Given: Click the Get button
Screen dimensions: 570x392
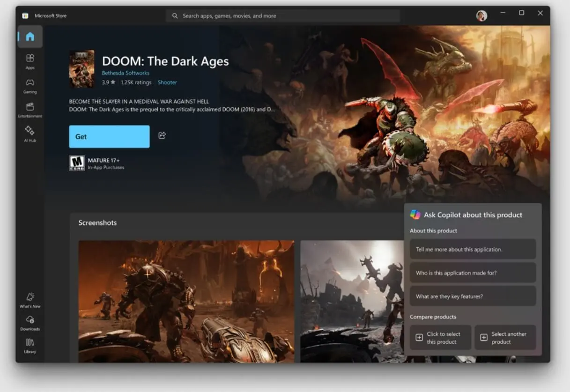Looking at the screenshot, I should click(109, 137).
